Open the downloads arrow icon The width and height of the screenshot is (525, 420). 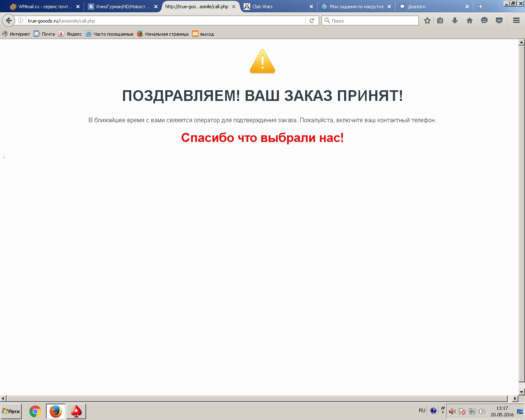[x=455, y=21]
